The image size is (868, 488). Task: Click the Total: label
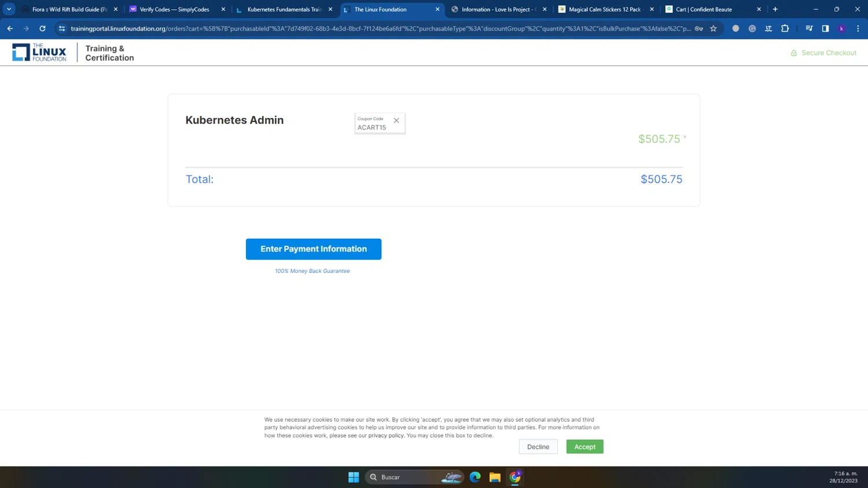(200, 179)
